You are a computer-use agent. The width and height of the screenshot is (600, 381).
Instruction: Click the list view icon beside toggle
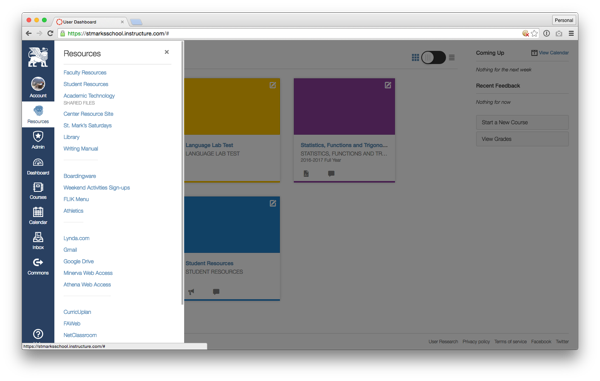tap(452, 57)
